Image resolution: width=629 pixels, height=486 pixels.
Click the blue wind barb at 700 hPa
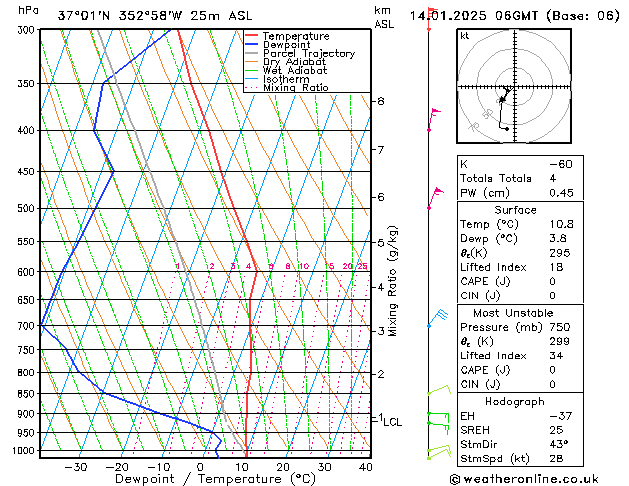[x=437, y=318]
